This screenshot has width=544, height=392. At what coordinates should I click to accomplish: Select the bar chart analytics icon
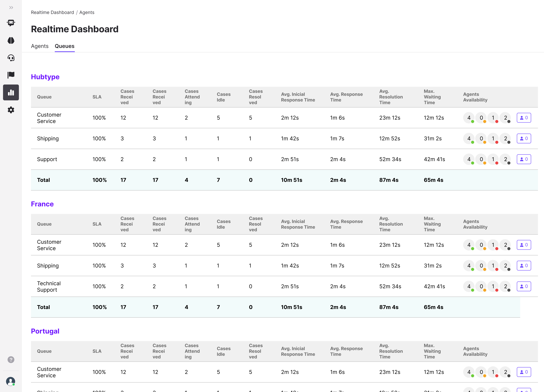click(x=11, y=93)
